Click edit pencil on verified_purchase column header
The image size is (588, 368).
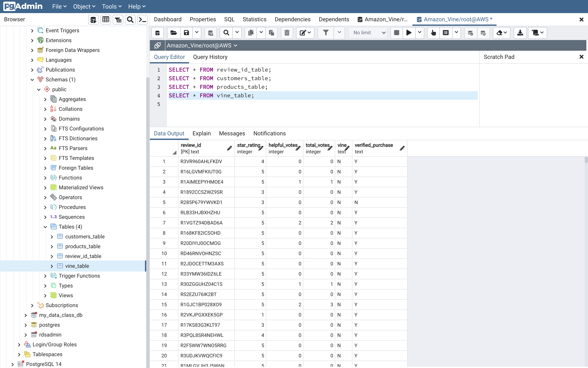tap(402, 148)
